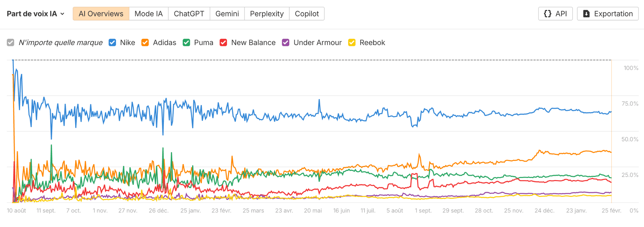Open the Gemini tab

(227, 14)
